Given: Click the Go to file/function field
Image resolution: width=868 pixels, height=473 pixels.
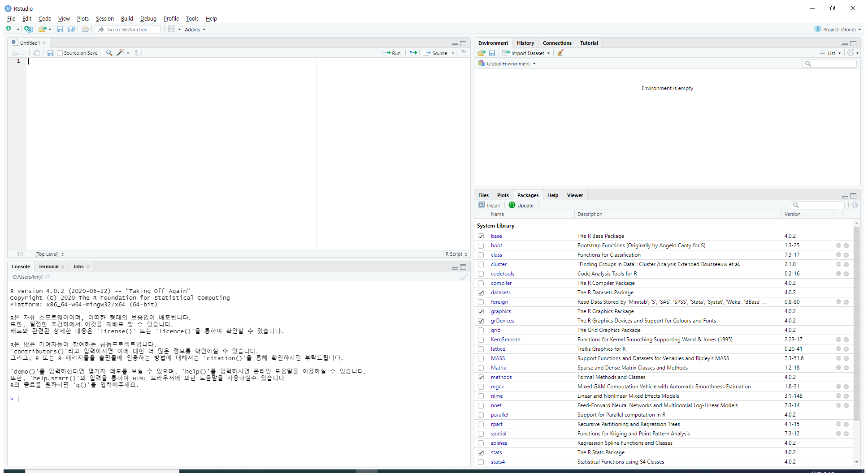Looking at the screenshot, I should point(128,30).
